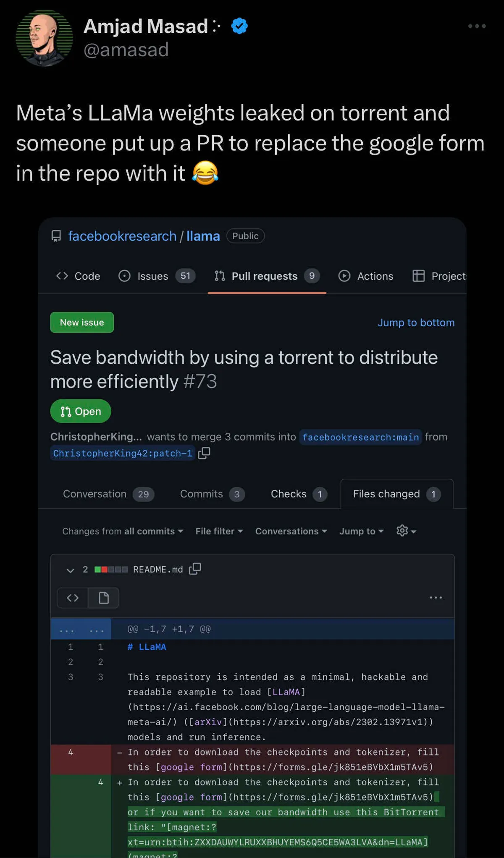504x858 pixels.
Task: Collapse the README.md file diff chevron
Action: (70, 570)
